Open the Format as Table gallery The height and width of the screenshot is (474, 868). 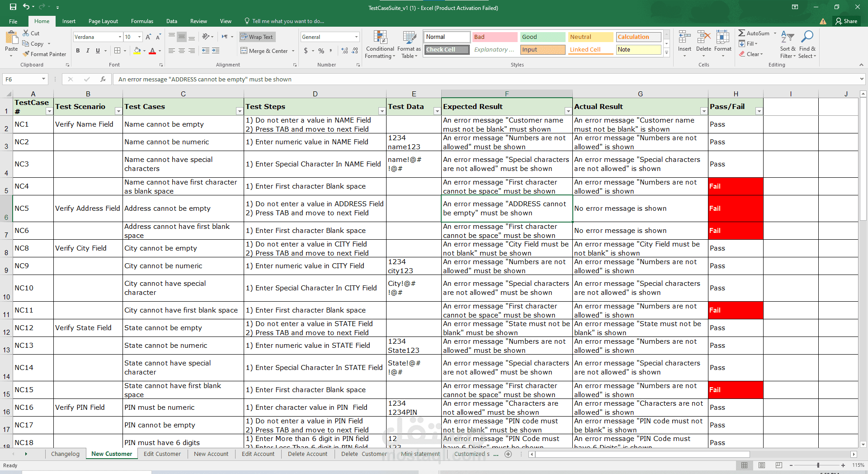coord(409,44)
